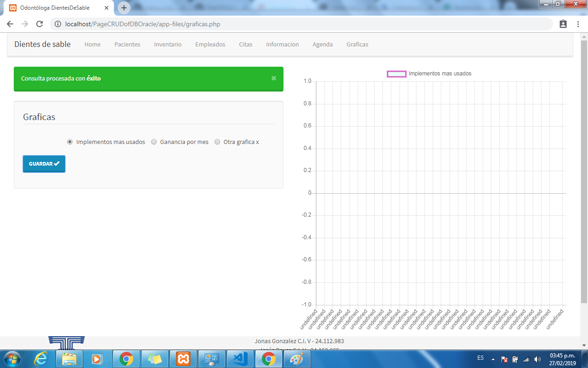
Task: Open the browser profile icon
Action: tap(563, 24)
